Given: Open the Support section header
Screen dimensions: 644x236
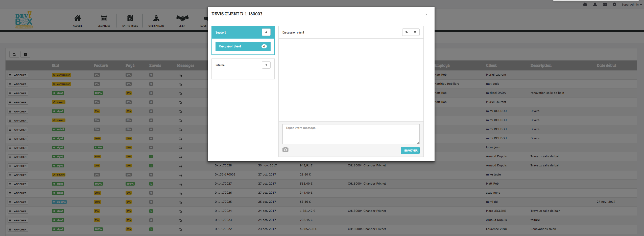Looking at the screenshot, I should pyautogui.click(x=243, y=32).
